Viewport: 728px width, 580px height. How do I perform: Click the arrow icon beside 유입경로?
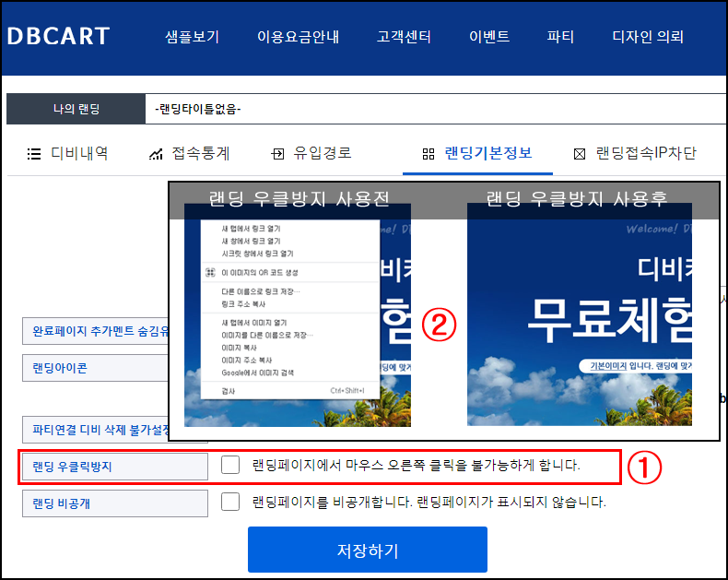tap(277, 154)
